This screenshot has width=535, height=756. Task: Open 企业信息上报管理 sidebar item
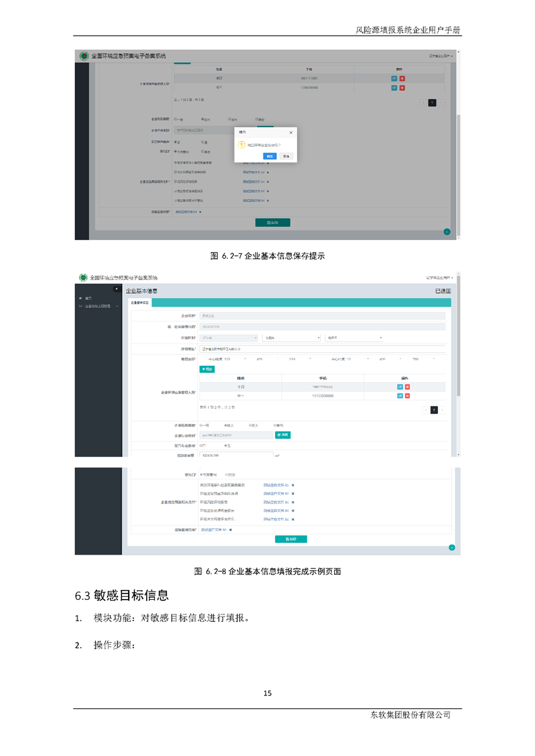click(97, 306)
